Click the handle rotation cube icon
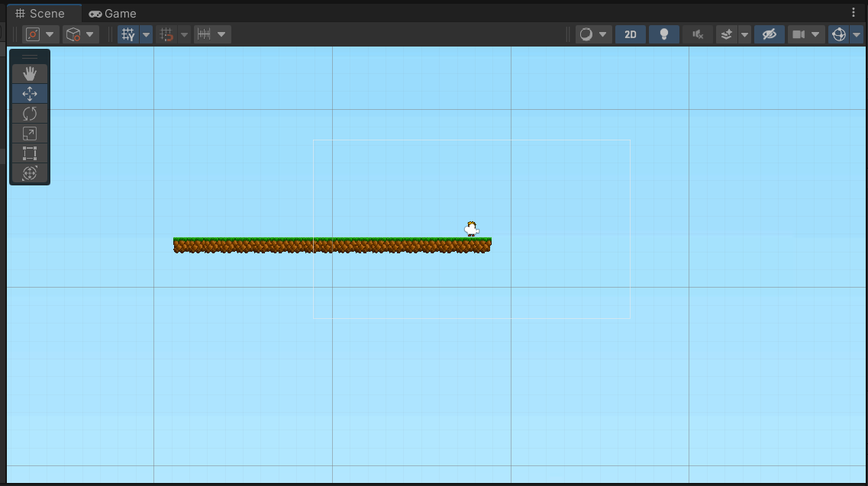Image resolution: width=868 pixels, height=486 pixels. coord(73,34)
